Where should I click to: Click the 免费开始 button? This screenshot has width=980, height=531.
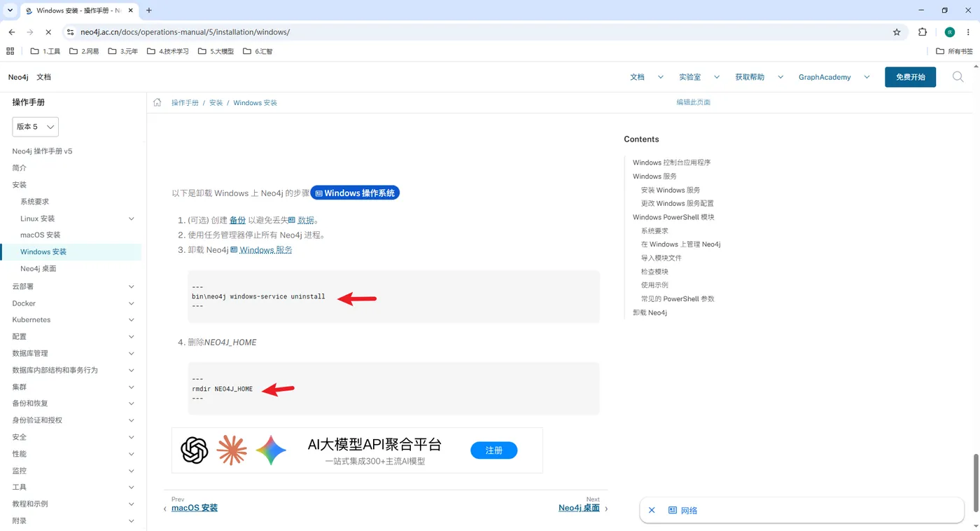pyautogui.click(x=910, y=77)
